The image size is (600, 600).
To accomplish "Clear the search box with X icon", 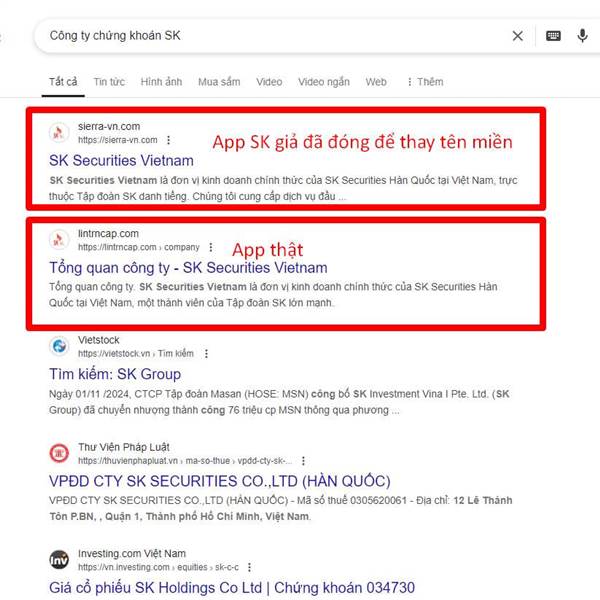I will point(517,36).
